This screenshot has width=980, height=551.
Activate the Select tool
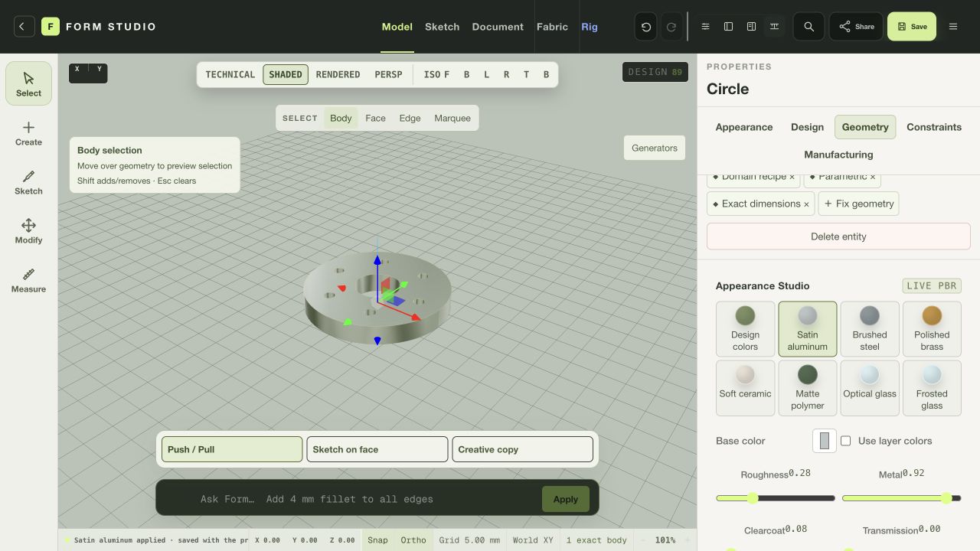[29, 83]
